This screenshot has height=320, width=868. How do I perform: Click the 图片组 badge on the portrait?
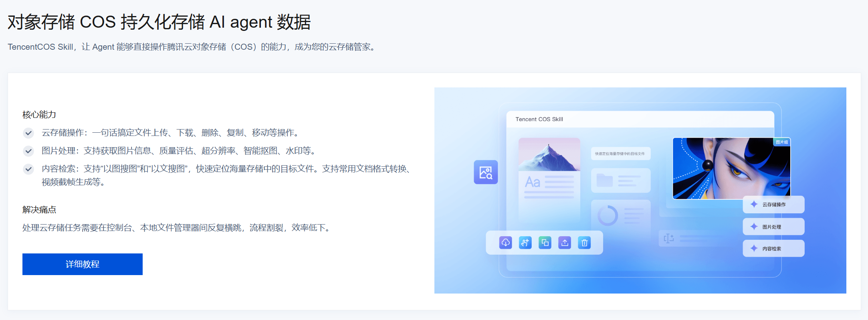pos(781,142)
